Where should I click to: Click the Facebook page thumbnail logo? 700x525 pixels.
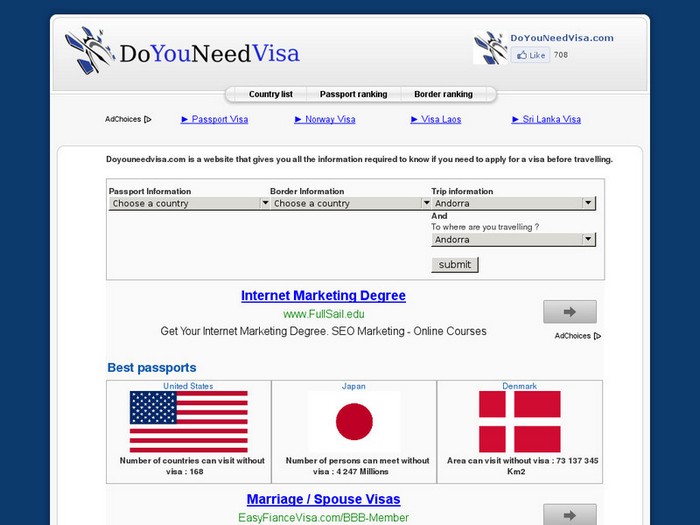[490, 48]
